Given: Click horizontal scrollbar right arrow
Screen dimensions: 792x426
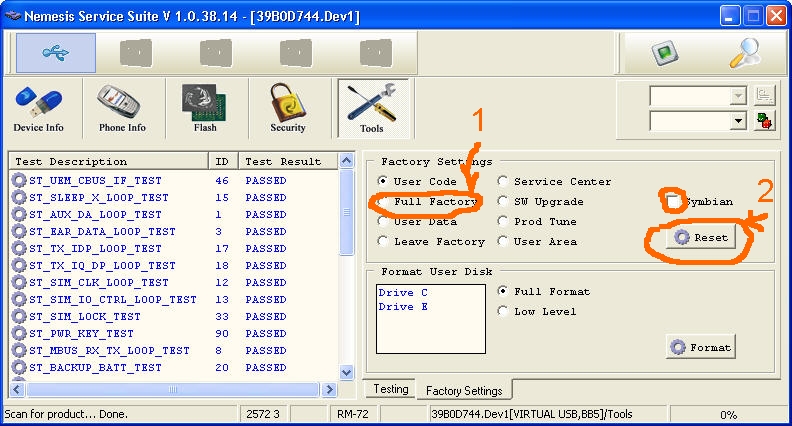Looking at the screenshot, I should click(329, 389).
